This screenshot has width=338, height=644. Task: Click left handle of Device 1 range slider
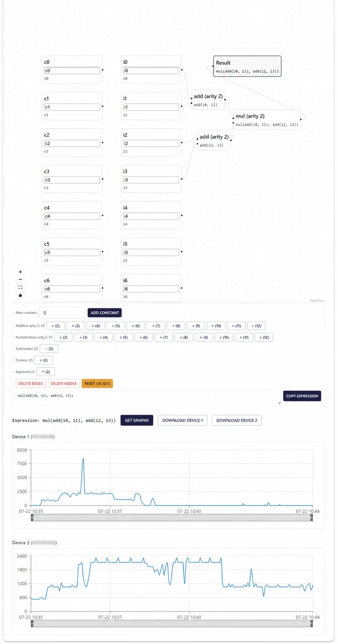[32, 518]
